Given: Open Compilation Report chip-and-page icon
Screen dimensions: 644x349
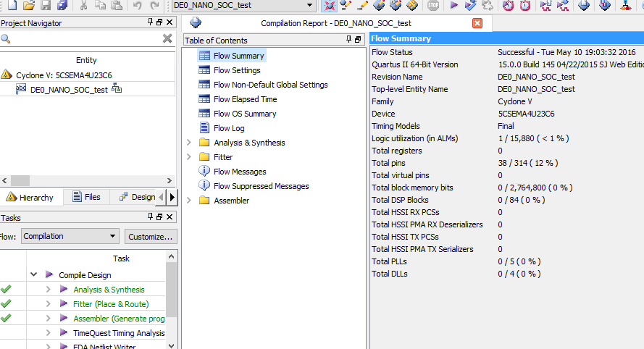Looking at the screenshot, I should 584,5.
